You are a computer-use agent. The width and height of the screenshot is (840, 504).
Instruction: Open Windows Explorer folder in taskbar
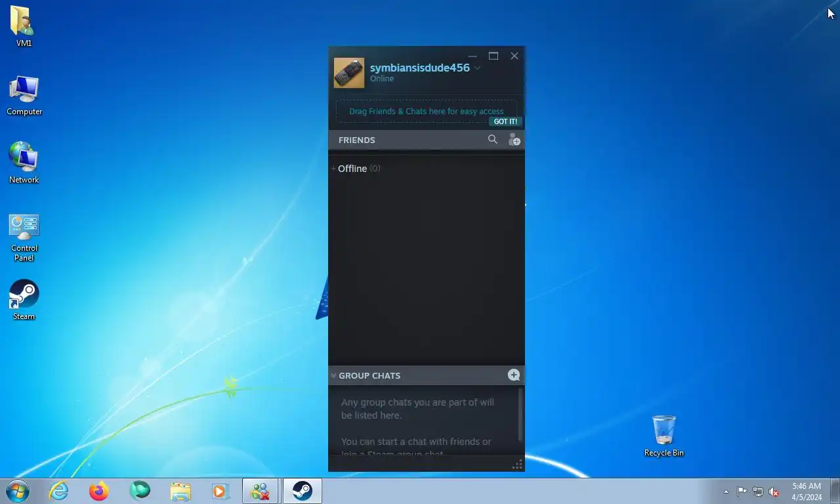(180, 491)
